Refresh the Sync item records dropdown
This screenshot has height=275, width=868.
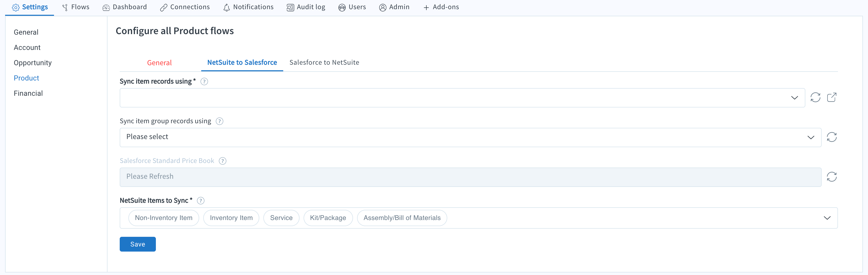815,97
